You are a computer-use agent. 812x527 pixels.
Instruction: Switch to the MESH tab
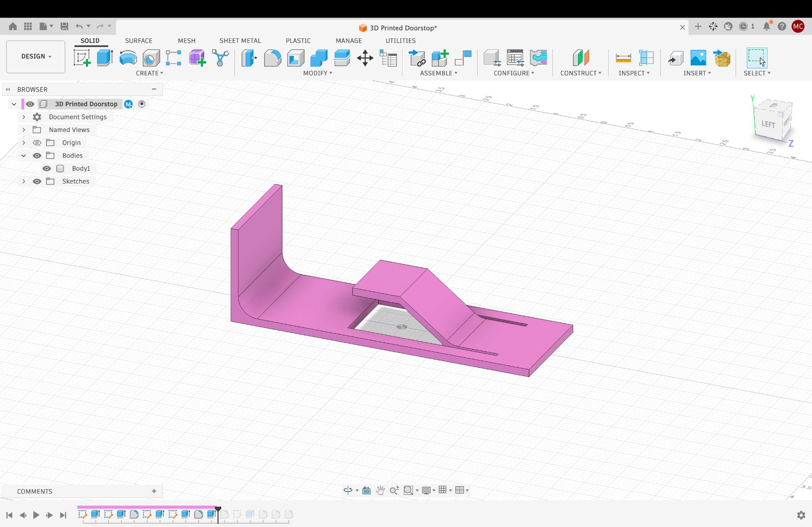click(186, 41)
